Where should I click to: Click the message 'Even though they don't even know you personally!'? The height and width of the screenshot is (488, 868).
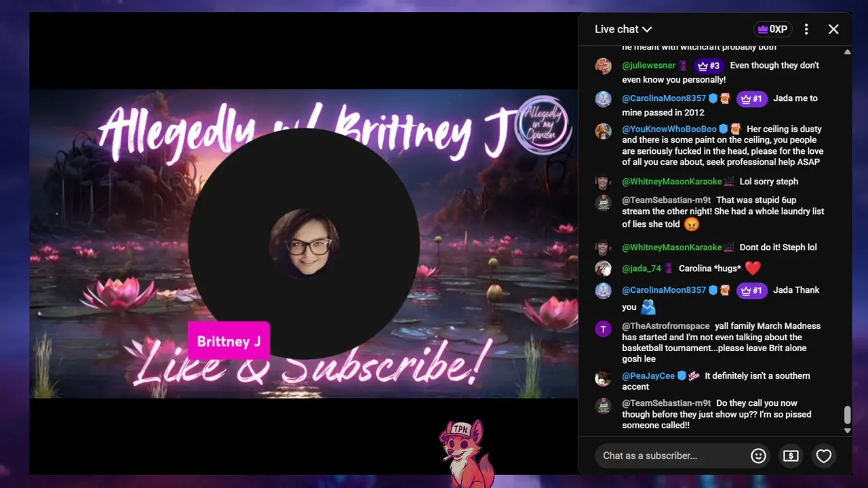pyautogui.click(x=721, y=73)
